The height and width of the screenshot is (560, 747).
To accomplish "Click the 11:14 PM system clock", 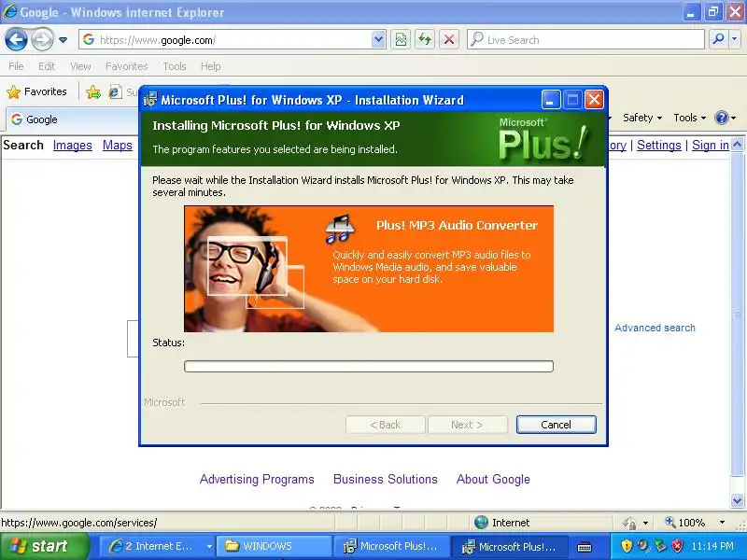I will [x=712, y=546].
